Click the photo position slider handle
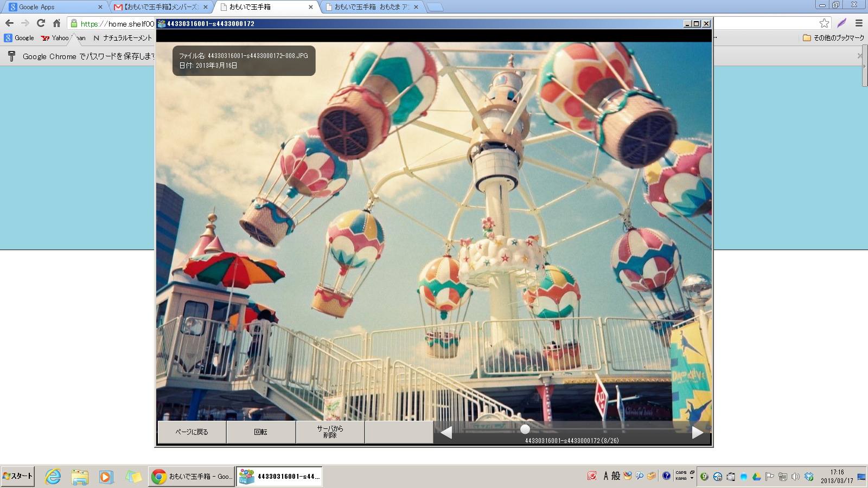 tap(525, 429)
